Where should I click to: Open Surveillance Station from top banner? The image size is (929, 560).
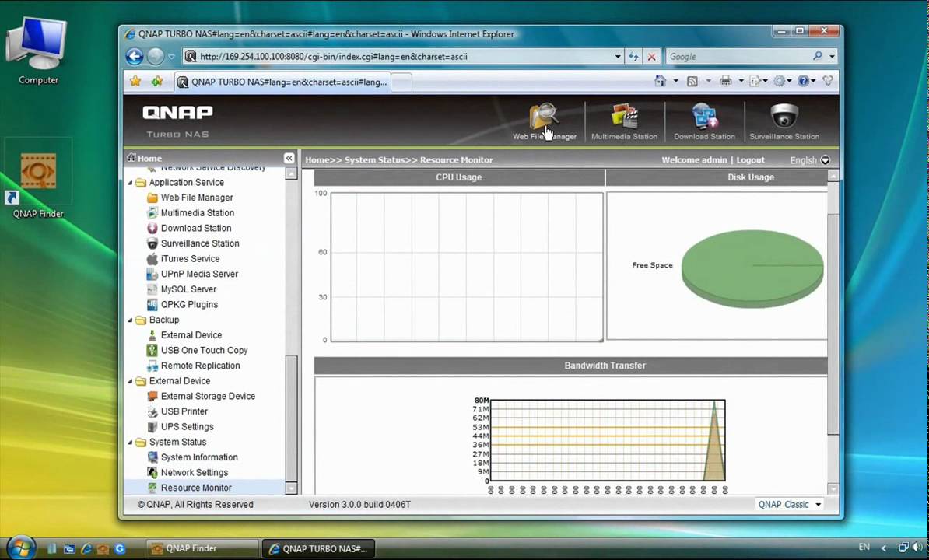[784, 121]
